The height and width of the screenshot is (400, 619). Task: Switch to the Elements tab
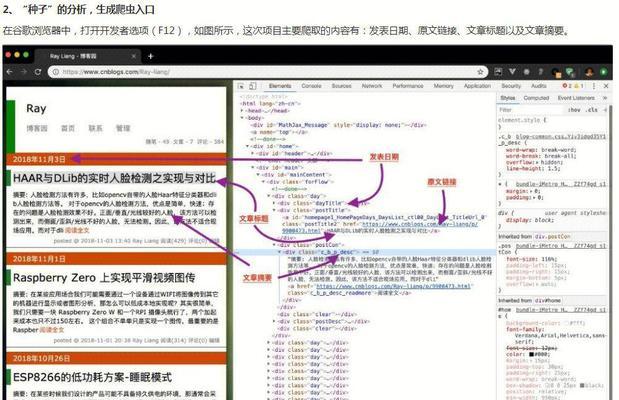280,86
